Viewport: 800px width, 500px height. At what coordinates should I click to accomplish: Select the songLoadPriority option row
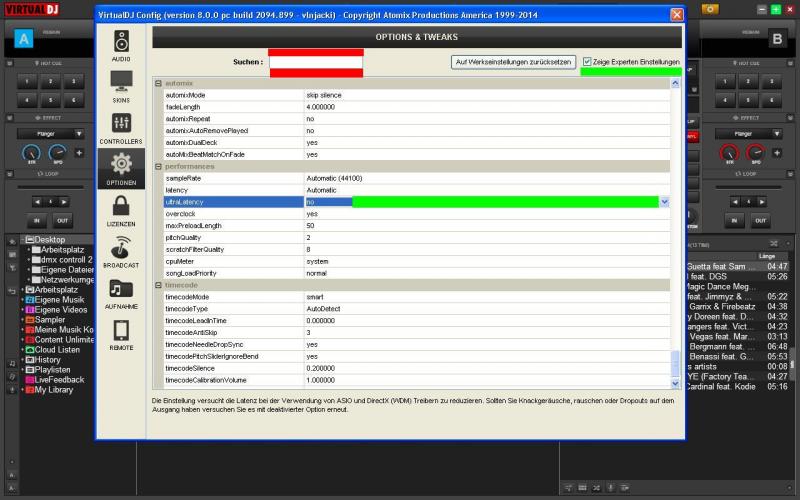417,273
